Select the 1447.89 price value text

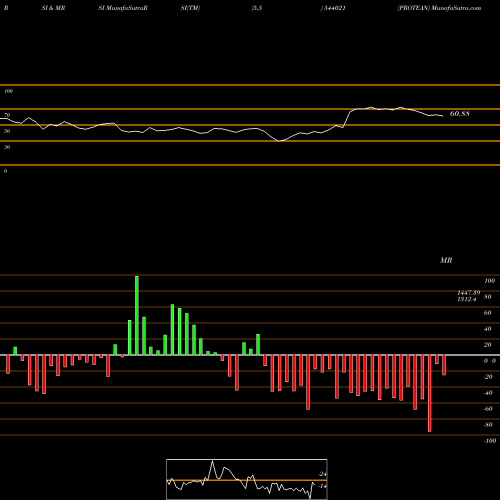point(469,292)
